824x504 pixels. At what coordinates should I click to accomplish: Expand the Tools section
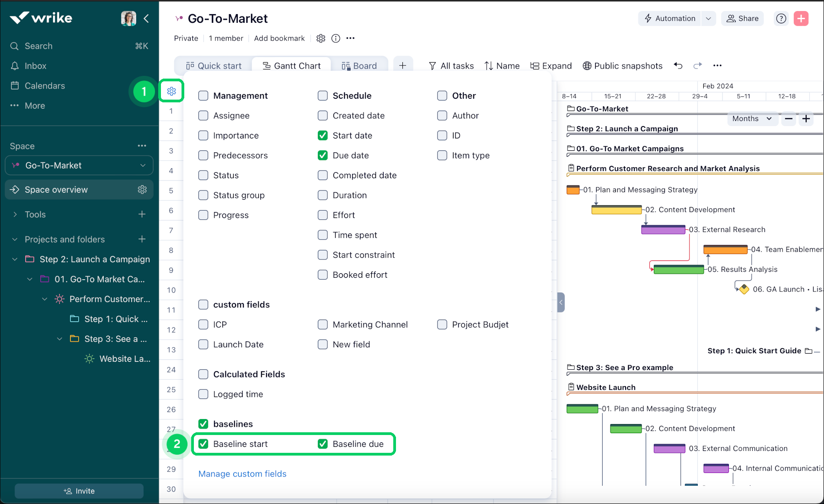click(16, 214)
